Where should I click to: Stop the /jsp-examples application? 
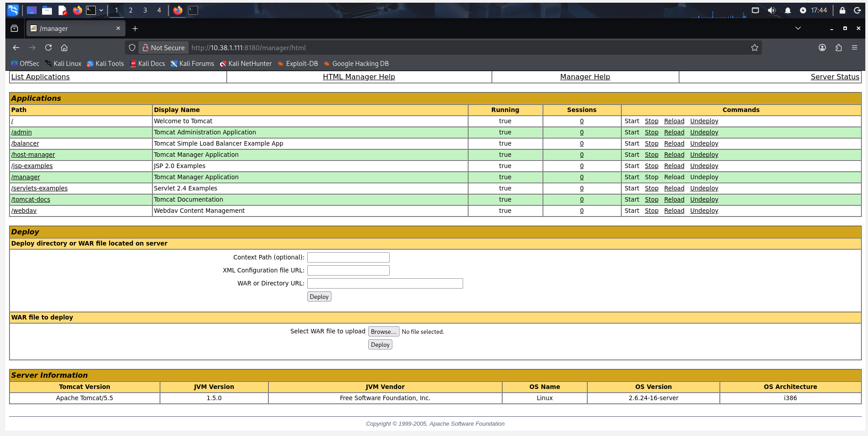pyautogui.click(x=651, y=166)
